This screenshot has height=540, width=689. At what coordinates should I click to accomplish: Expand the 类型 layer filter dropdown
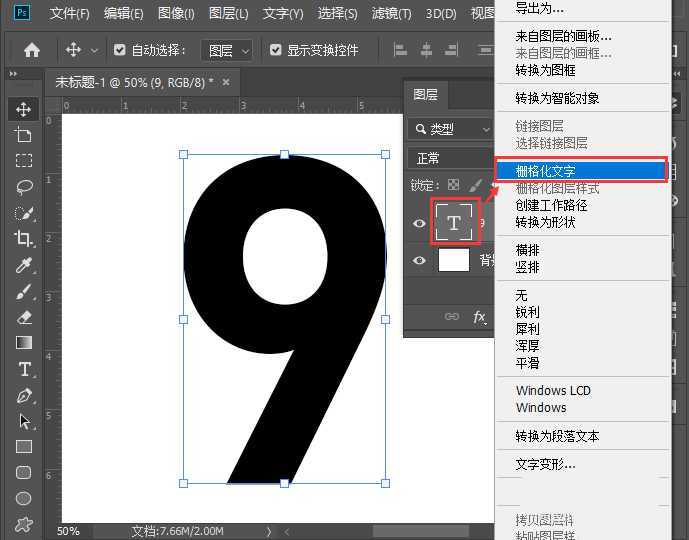click(452, 129)
